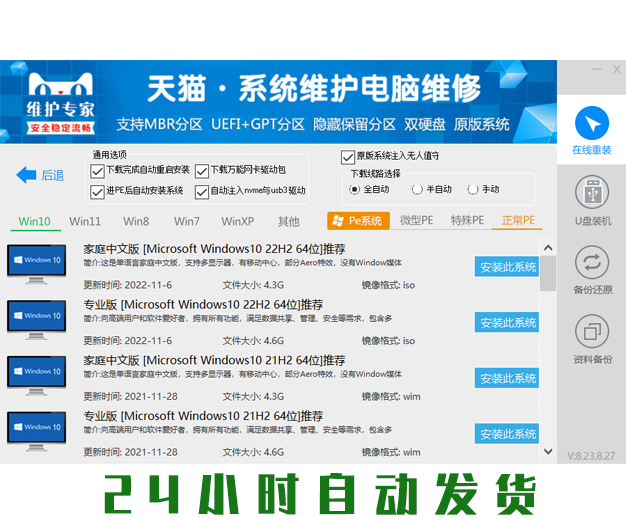Install 专业版 Windows10 22H2 via 安装此系统

click(507, 322)
